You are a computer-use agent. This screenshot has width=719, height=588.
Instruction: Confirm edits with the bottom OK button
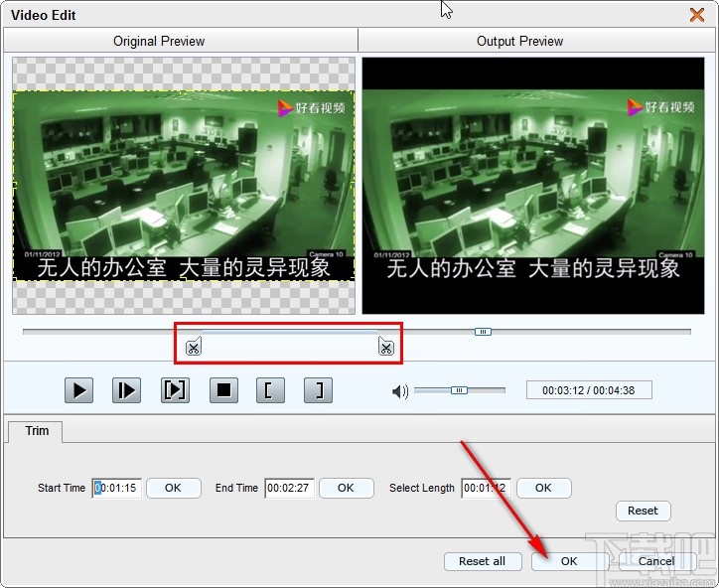pyautogui.click(x=569, y=561)
